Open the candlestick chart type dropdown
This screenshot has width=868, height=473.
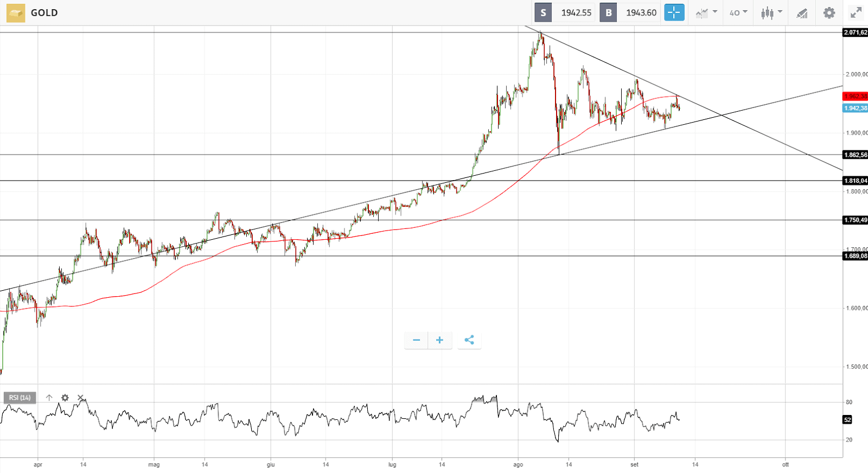coord(771,12)
